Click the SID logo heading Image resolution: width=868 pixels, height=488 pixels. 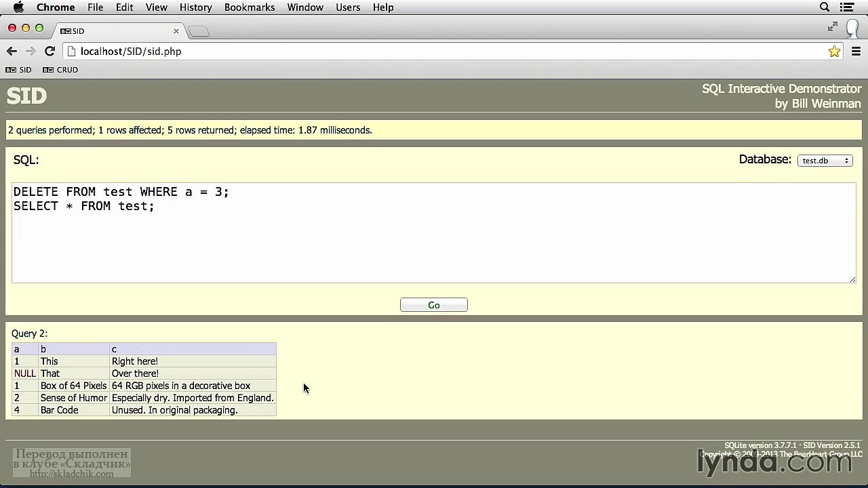tap(26, 96)
